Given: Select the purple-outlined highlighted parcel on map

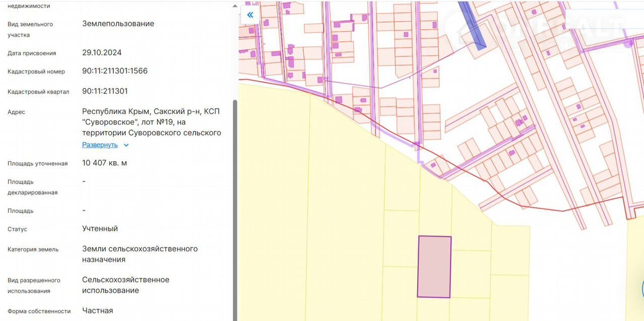Looking at the screenshot, I should coord(434,267).
